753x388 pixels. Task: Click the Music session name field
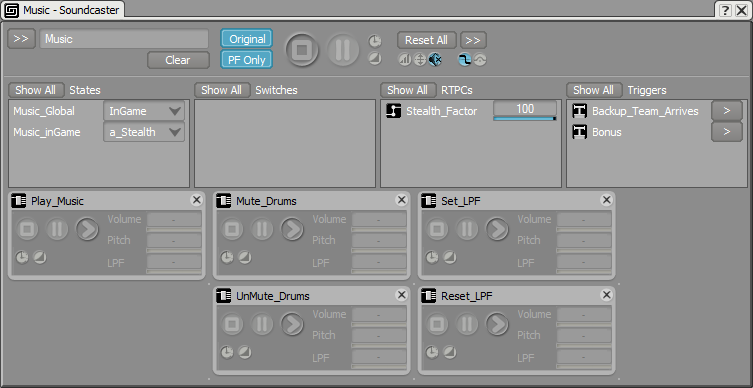click(x=124, y=39)
